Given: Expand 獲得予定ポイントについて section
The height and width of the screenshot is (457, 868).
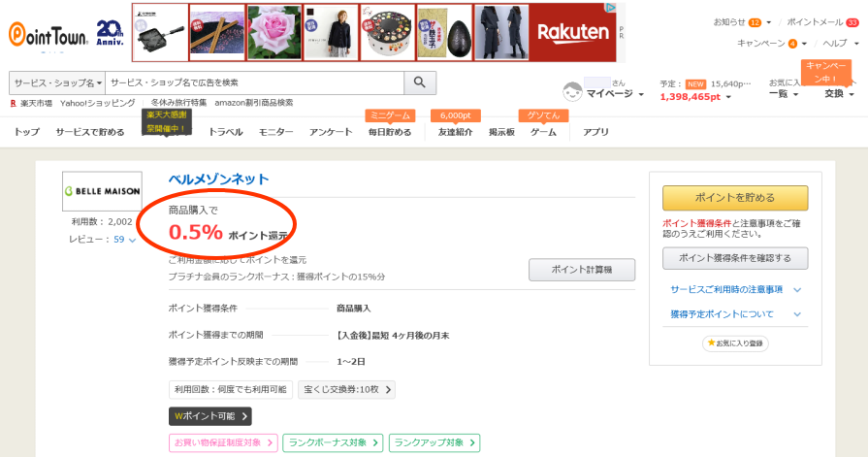Looking at the screenshot, I should coord(735,314).
